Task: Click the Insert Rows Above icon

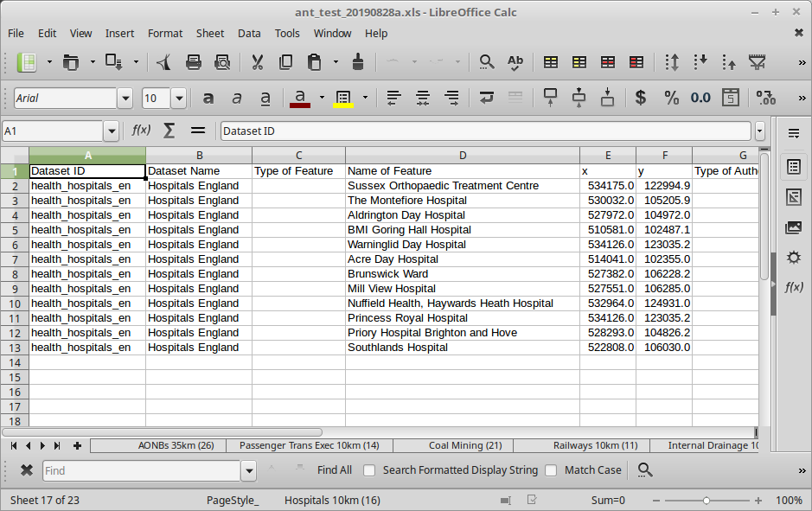Action: point(551,62)
